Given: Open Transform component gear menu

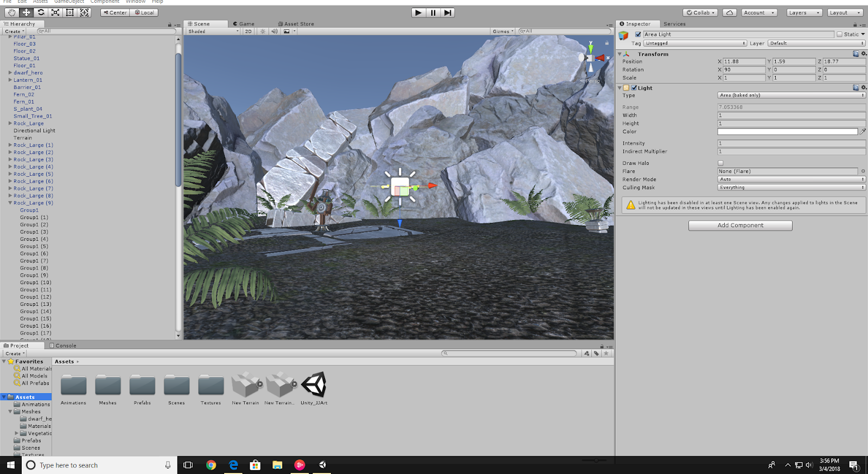Looking at the screenshot, I should (x=864, y=54).
